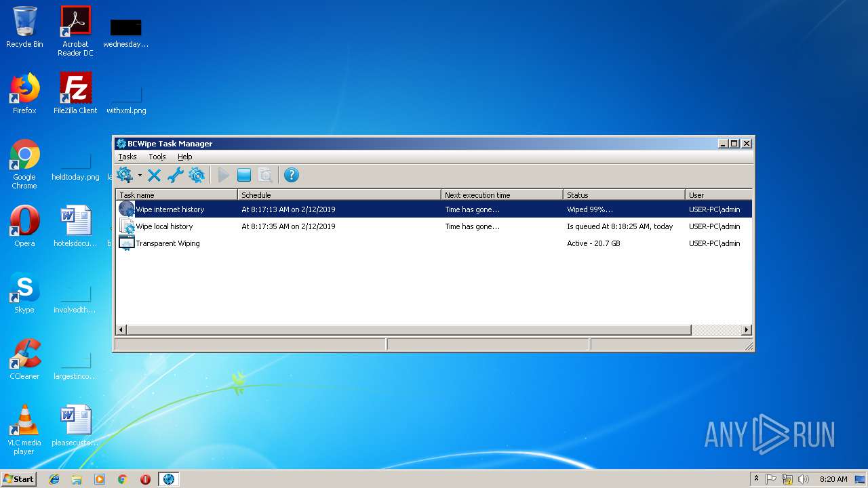868x488 pixels.
Task: Click the Opera taskbar icon
Action: pyautogui.click(x=145, y=479)
